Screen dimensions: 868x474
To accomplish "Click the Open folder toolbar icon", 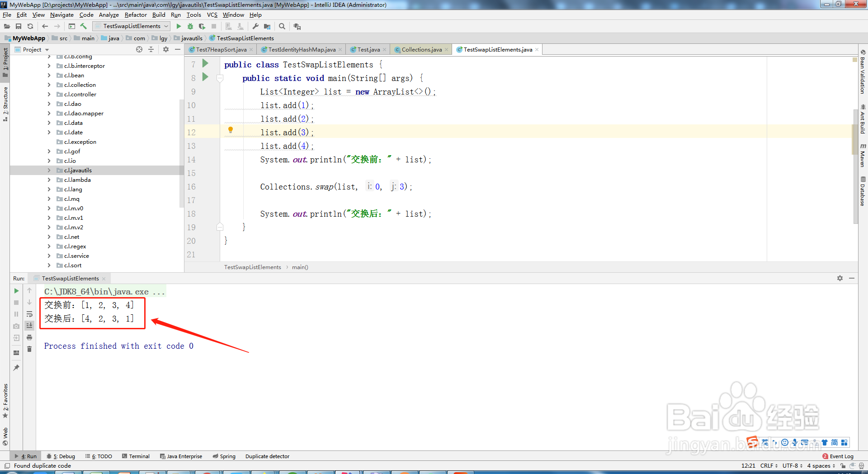I will point(7,26).
